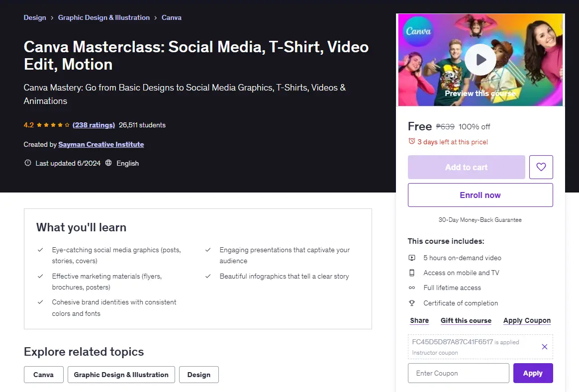This screenshot has height=392, width=579.
Task: Click the alarm clock icon beside days left
Action: point(412,141)
